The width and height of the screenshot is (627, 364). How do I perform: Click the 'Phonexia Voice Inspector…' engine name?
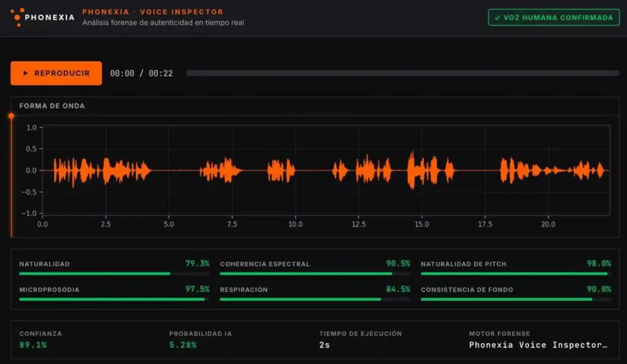[538, 345]
